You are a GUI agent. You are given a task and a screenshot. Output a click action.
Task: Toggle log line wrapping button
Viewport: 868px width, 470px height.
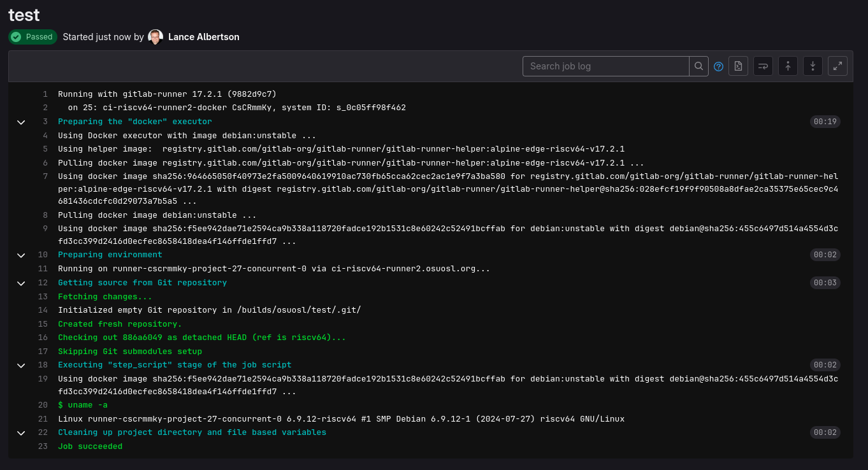(763, 66)
